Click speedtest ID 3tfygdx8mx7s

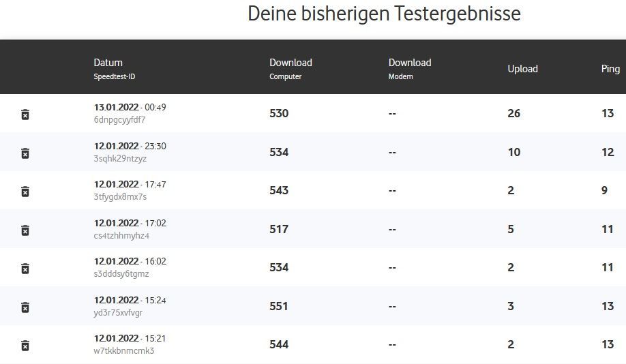click(x=120, y=197)
